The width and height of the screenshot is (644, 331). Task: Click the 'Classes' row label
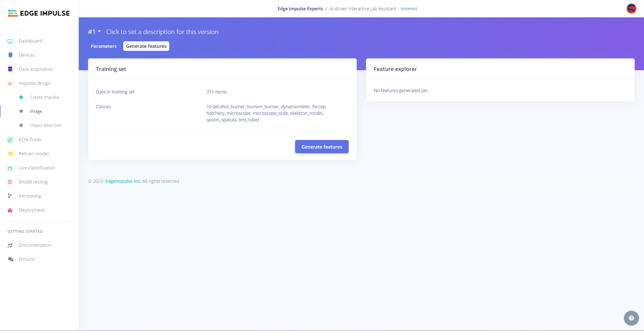tap(103, 106)
